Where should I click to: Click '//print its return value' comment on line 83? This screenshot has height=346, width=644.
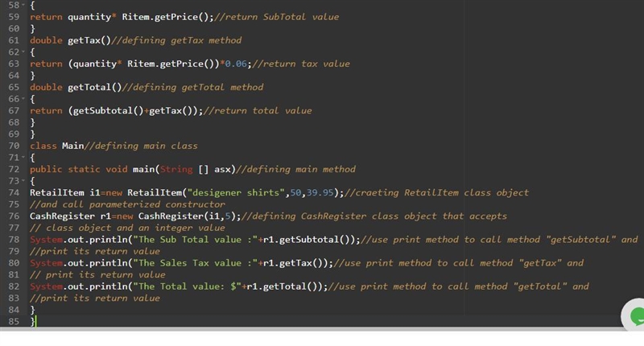(95, 299)
